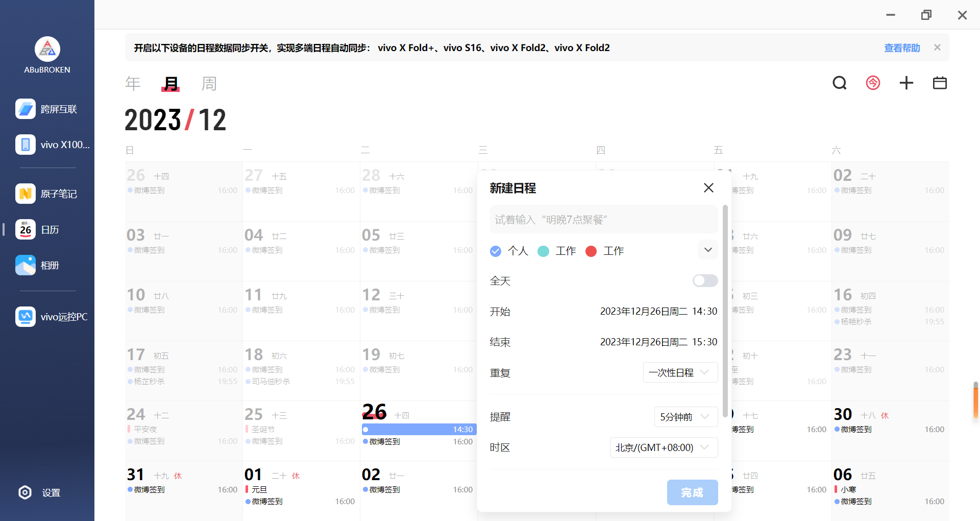Select date 05 in the calendar
Image resolution: width=980 pixels, height=521 pixels.
pos(371,235)
